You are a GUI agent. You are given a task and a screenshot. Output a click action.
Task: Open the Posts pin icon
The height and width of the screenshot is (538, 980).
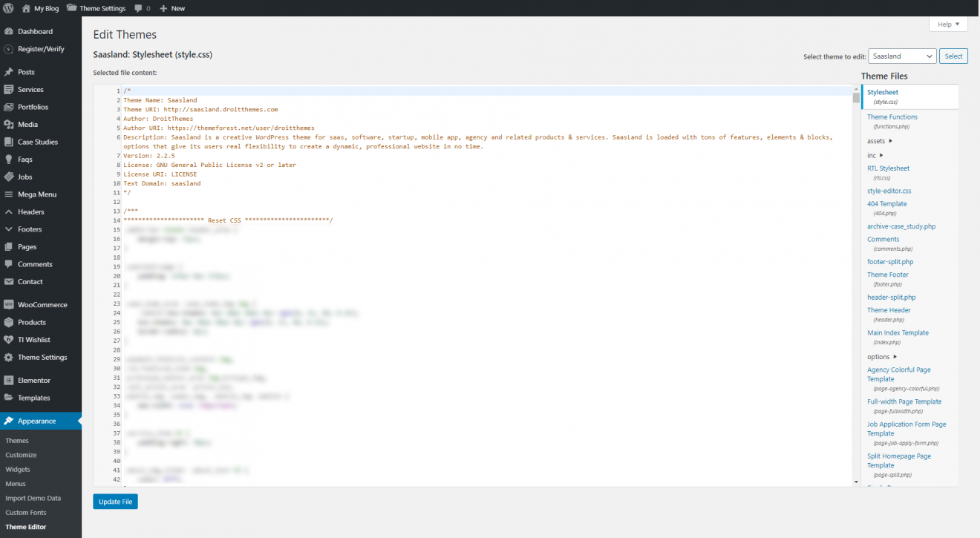click(x=9, y=72)
